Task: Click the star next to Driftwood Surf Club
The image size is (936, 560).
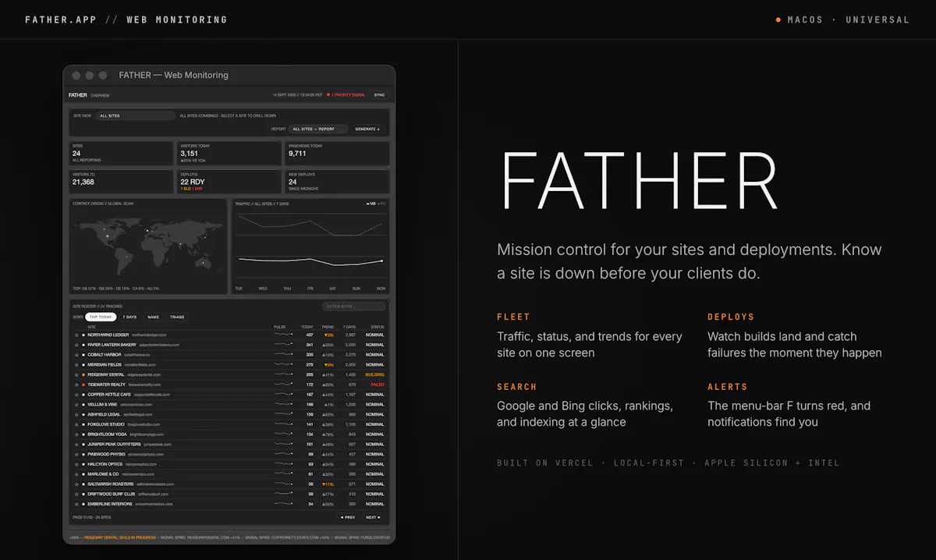Action: point(76,494)
